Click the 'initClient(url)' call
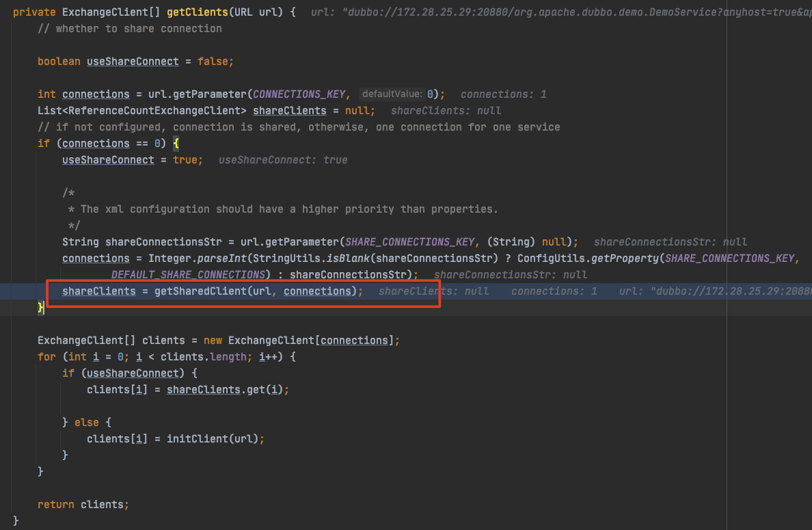The height and width of the screenshot is (530, 812). coord(213,439)
